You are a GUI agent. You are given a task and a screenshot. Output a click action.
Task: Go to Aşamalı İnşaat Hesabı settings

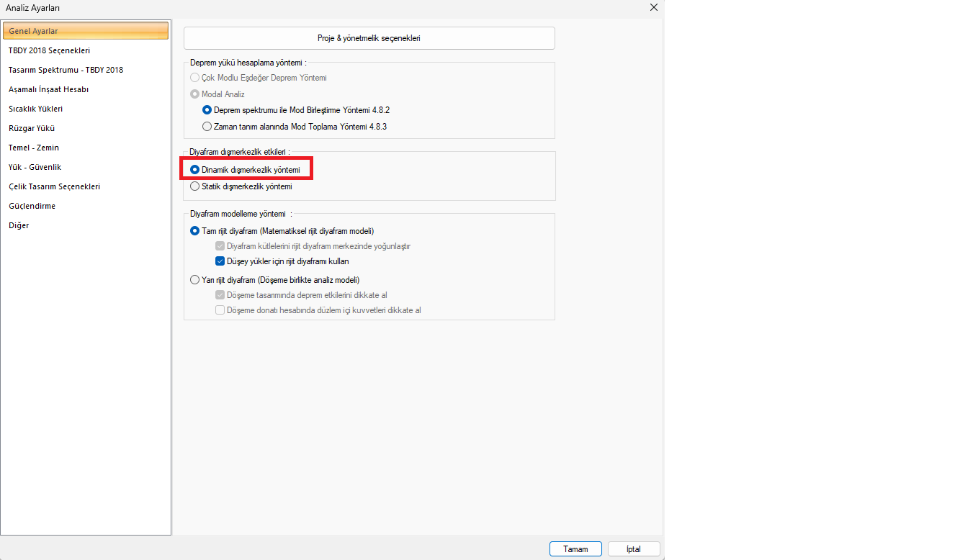[48, 89]
